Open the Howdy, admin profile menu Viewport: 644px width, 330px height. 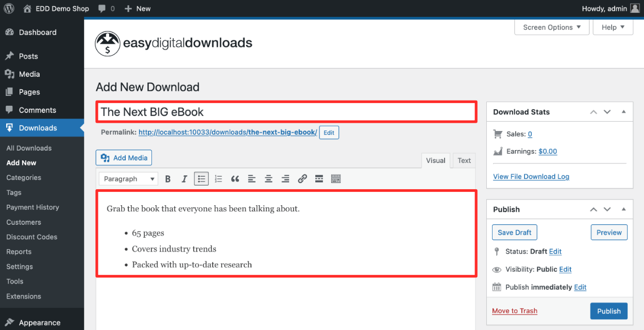coord(611,8)
